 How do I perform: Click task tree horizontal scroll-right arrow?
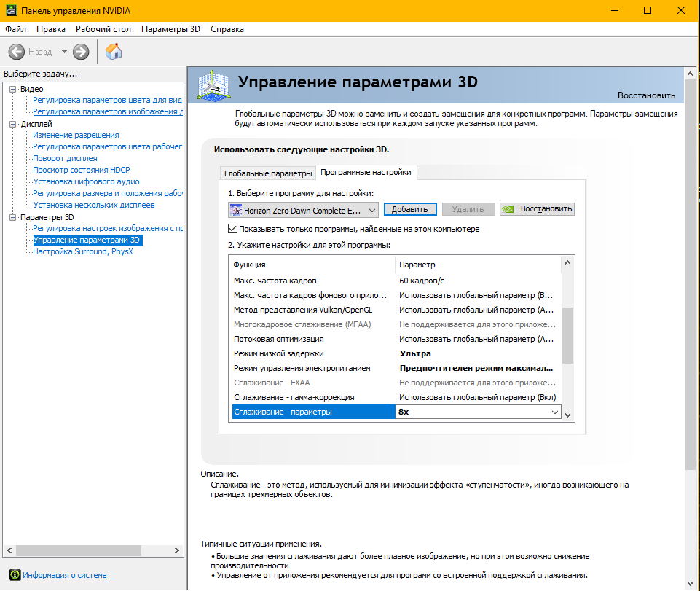tap(177, 550)
